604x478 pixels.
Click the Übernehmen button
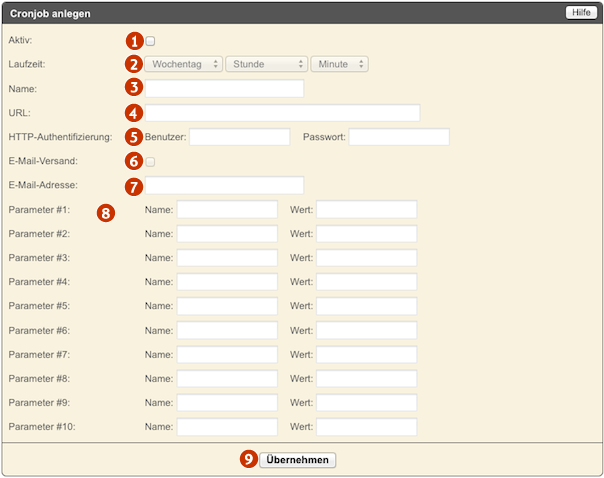(x=297, y=460)
